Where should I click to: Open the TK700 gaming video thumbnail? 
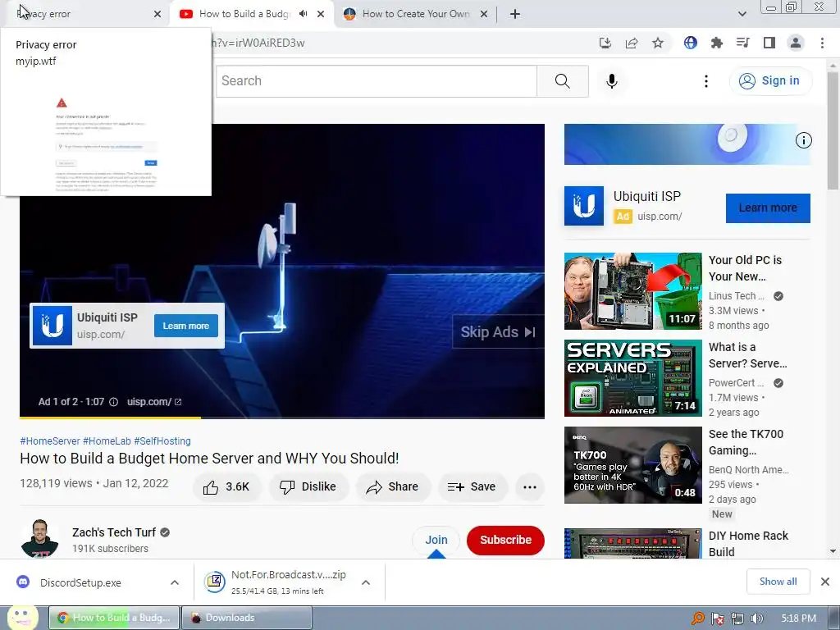coord(632,465)
